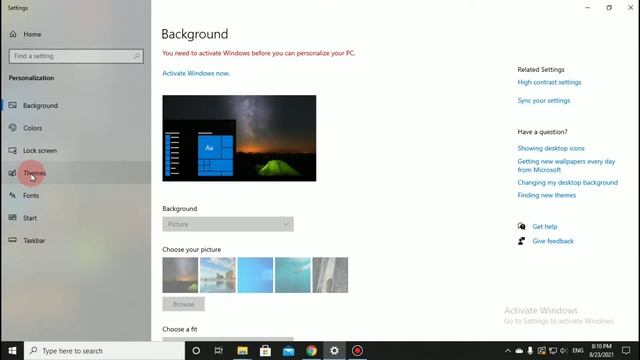Click the Fonts letter icon

click(13, 195)
